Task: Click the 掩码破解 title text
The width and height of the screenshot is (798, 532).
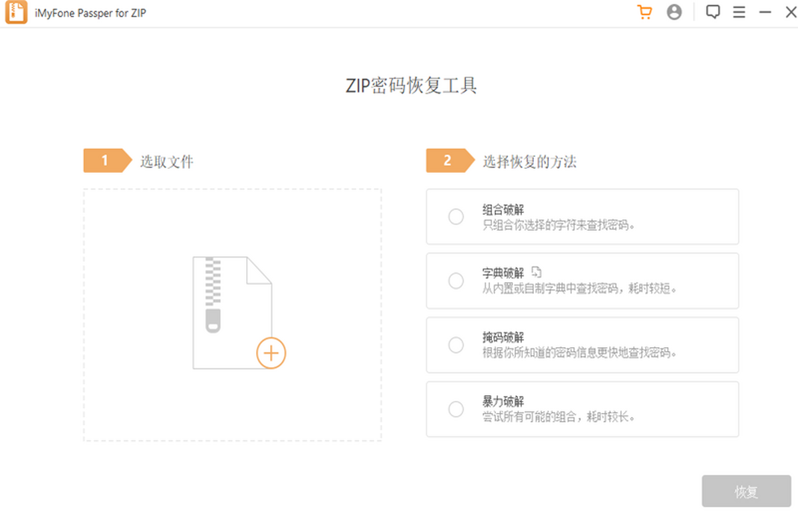Action: (503, 338)
